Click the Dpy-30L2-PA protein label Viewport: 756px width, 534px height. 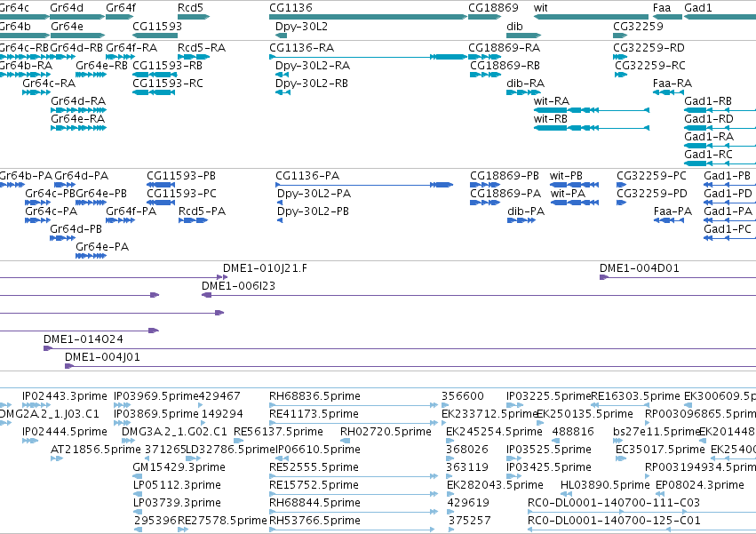(x=314, y=194)
